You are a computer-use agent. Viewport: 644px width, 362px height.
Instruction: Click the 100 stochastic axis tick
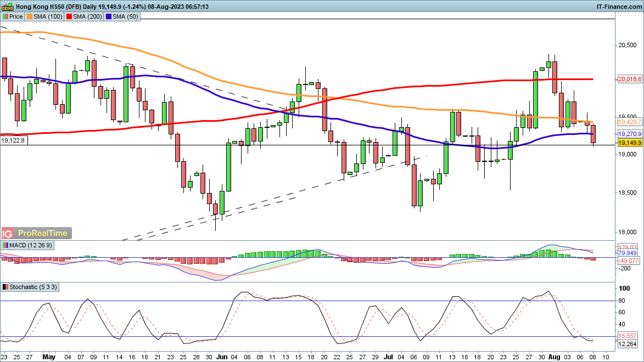tap(624, 289)
